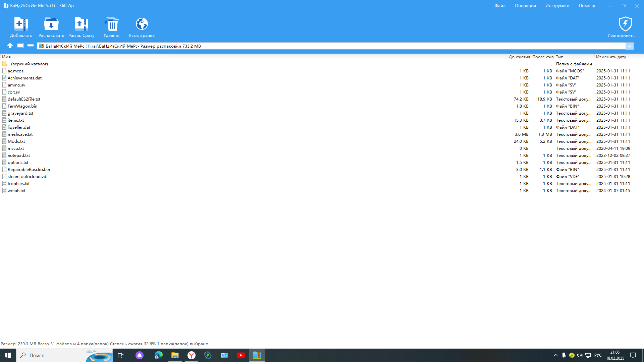Select the steam_autocloud.vdf file
Viewport: 644px width, 362px height.
[x=28, y=177]
